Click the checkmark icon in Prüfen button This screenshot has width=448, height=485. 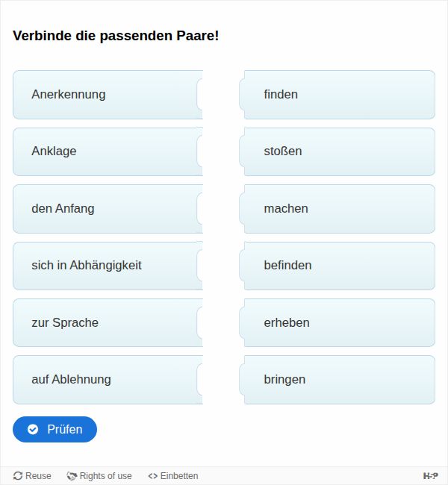point(33,429)
